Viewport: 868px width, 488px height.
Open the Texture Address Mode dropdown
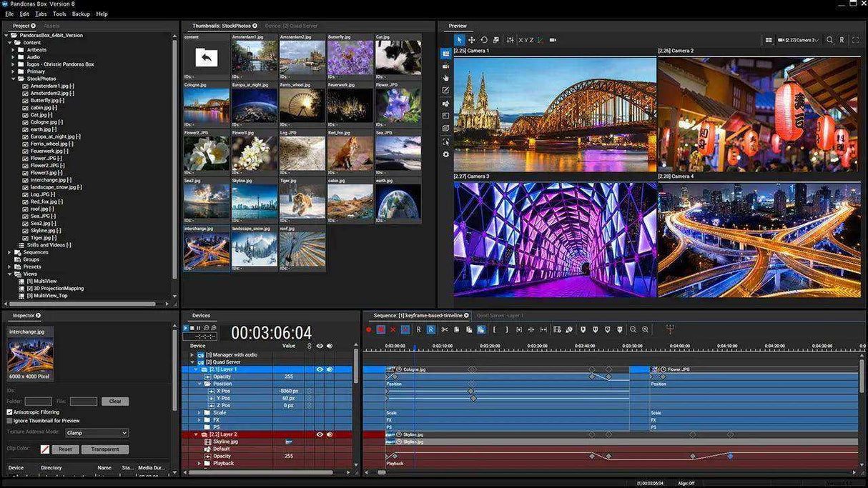click(97, 433)
